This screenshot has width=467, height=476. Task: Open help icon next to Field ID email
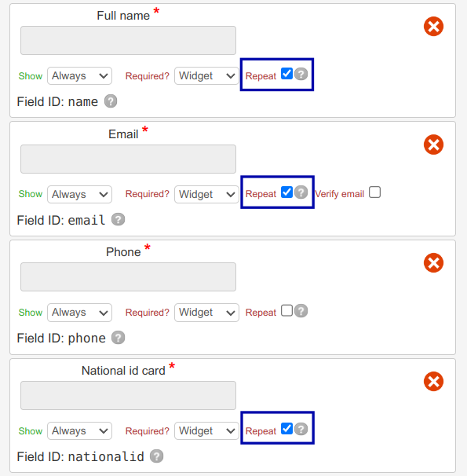[118, 219]
